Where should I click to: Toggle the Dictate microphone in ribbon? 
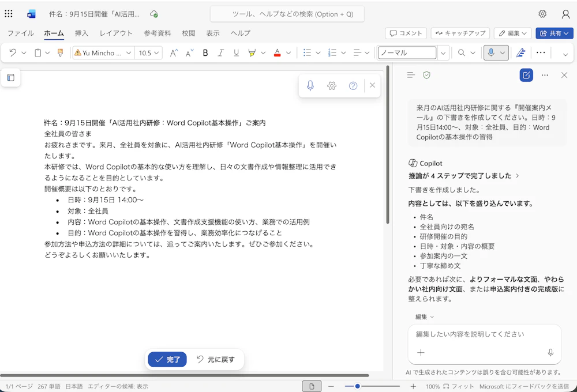click(x=491, y=52)
